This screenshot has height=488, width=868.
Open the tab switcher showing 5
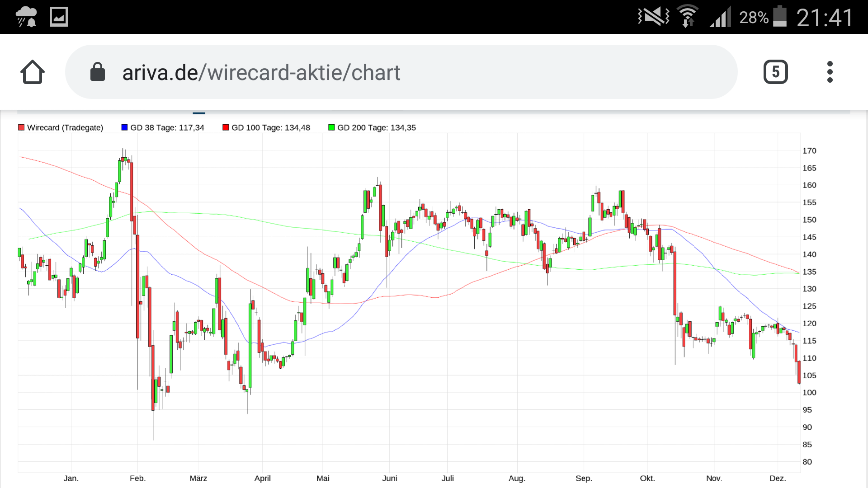tap(775, 72)
